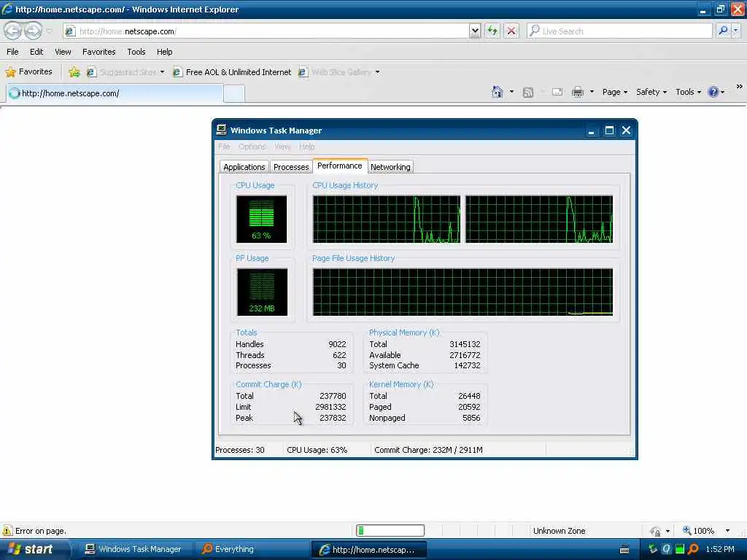Click the popup blocker status bar icon
The height and width of the screenshot is (560, 747).
tap(656, 531)
